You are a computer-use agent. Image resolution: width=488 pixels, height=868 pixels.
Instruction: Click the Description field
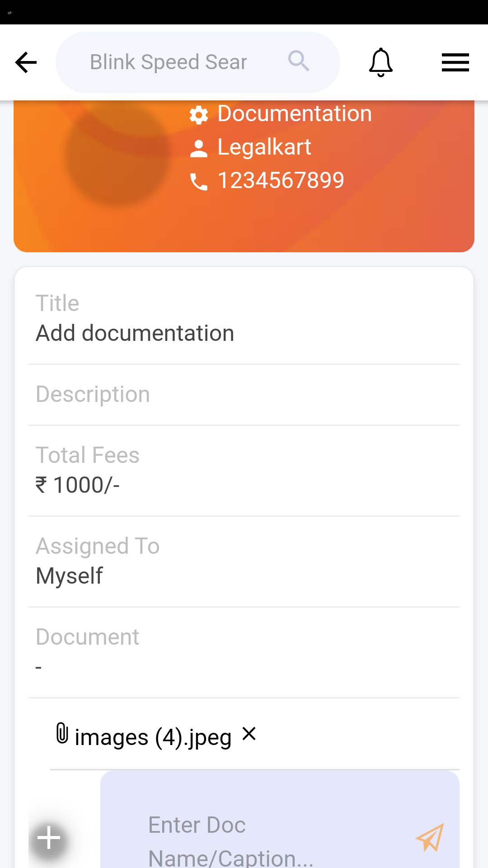[x=244, y=394]
